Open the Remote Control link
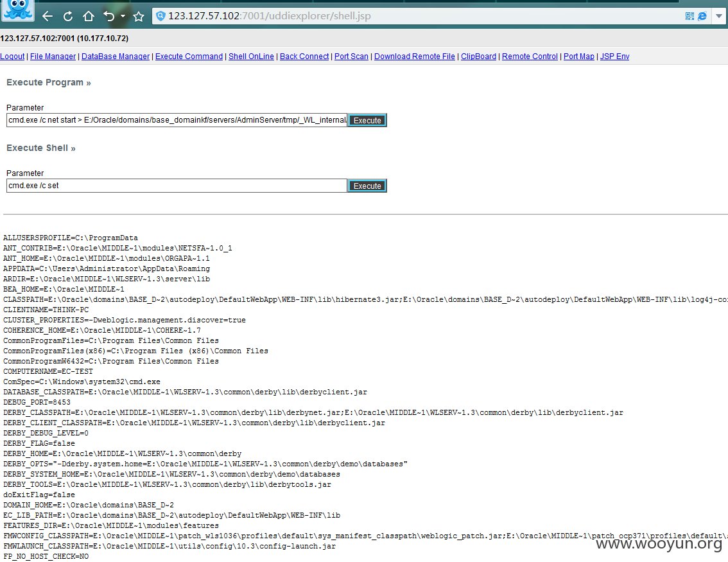The width and height of the screenshot is (728, 562). point(530,57)
